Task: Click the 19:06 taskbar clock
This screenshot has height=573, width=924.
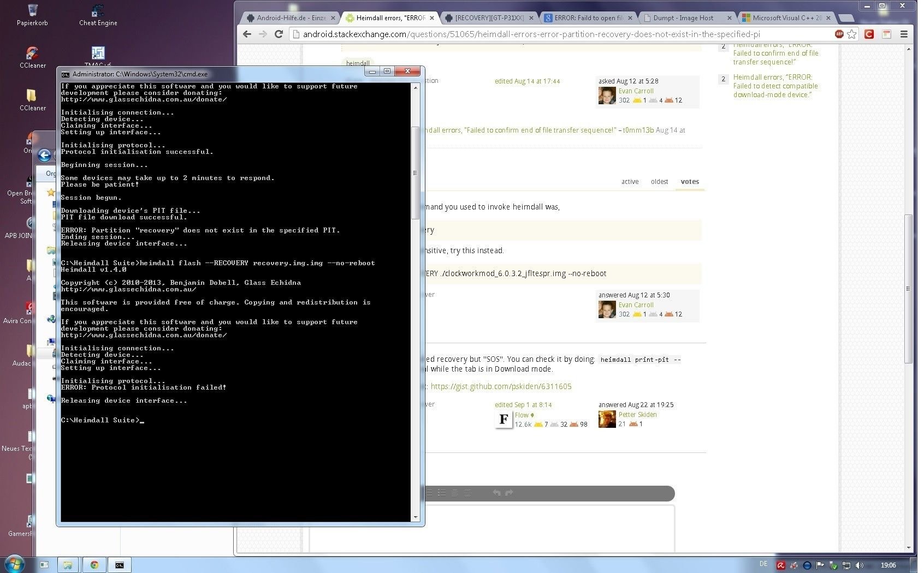Action: tap(888, 565)
